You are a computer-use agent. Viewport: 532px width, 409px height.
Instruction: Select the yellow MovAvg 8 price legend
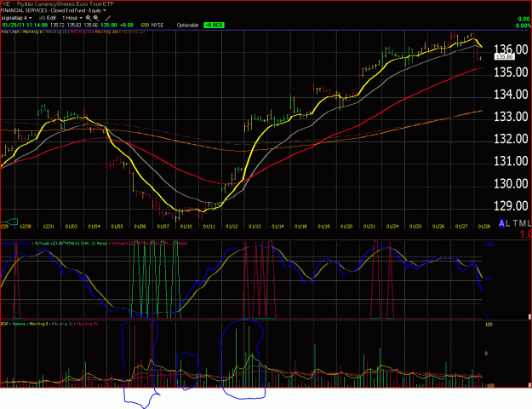pyautogui.click(x=32, y=32)
